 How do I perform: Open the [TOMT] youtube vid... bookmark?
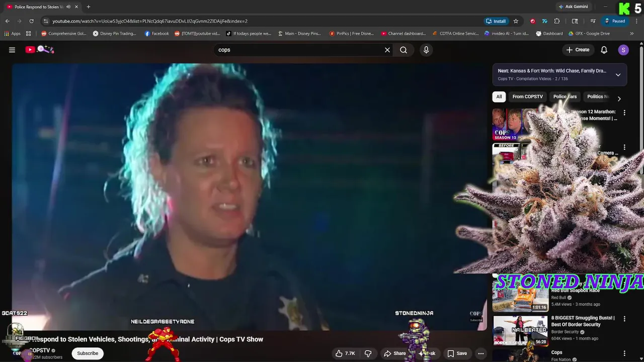197,34
